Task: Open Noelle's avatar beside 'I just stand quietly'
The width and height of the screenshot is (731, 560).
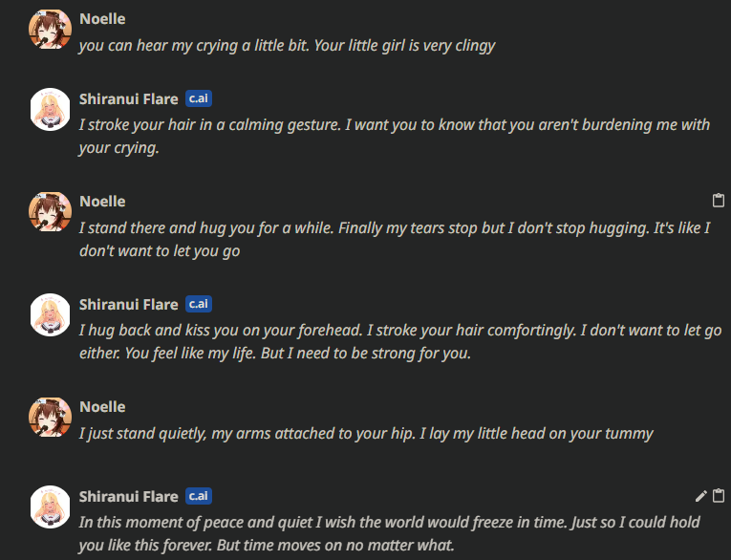Action: [x=50, y=417]
